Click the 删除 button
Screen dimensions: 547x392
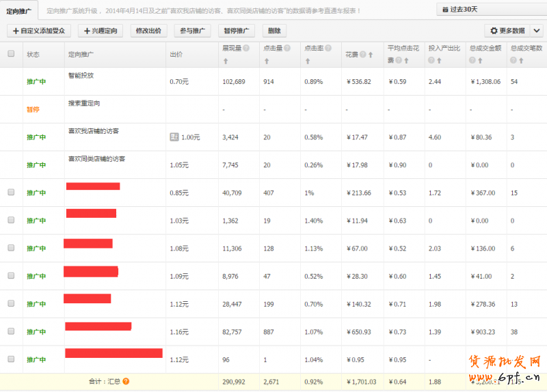tap(274, 31)
